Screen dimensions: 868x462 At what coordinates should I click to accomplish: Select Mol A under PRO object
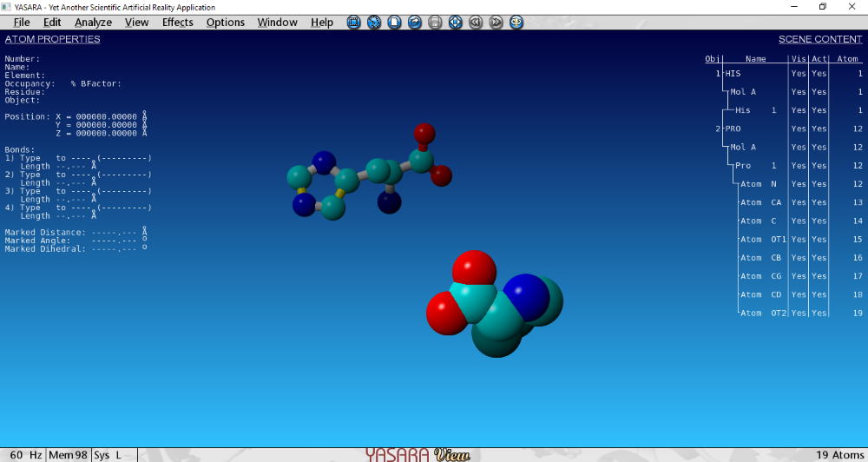(x=743, y=148)
